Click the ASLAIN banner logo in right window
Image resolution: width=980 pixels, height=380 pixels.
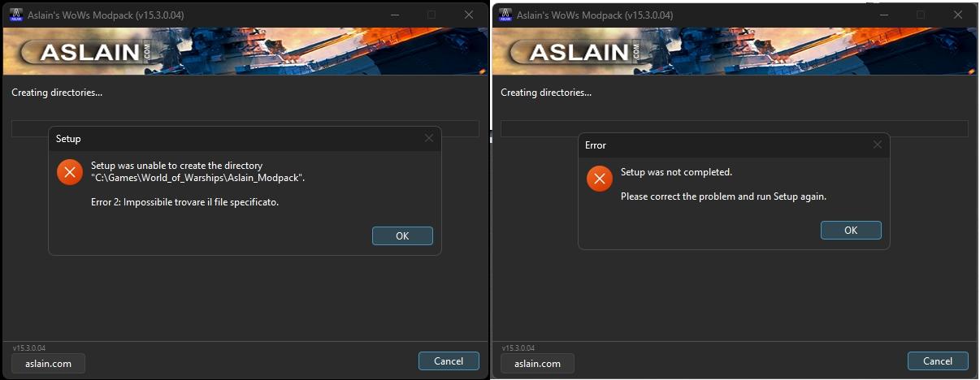tap(576, 52)
